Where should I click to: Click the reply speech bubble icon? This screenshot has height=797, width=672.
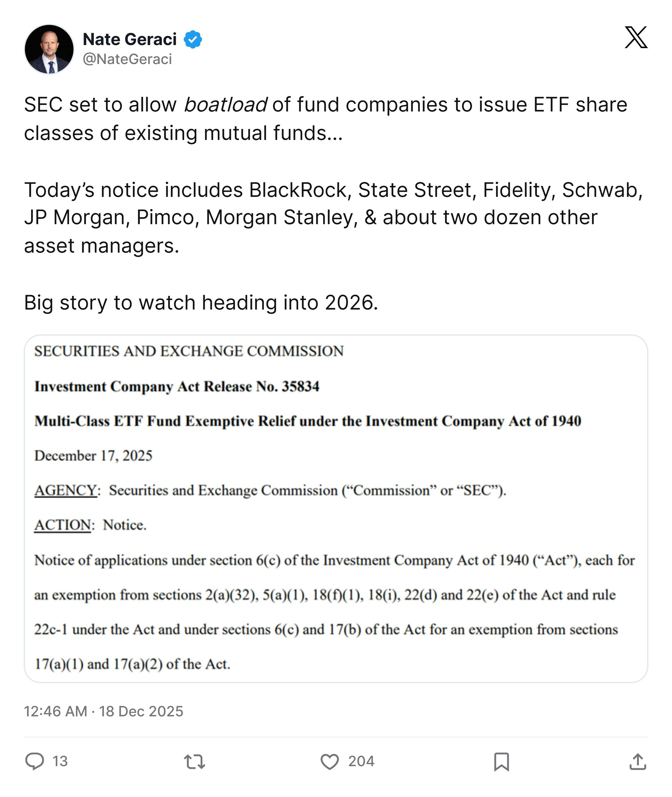[x=35, y=761]
